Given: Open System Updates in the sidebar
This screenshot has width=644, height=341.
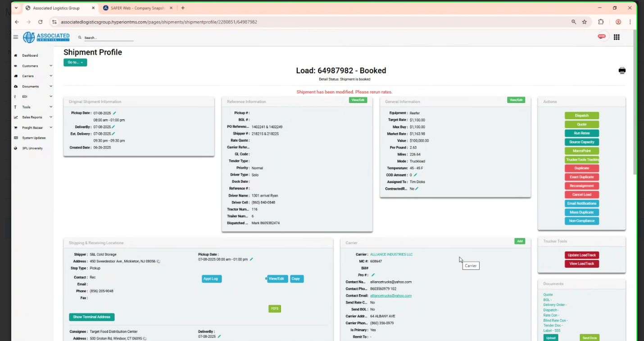Looking at the screenshot, I should point(33,138).
